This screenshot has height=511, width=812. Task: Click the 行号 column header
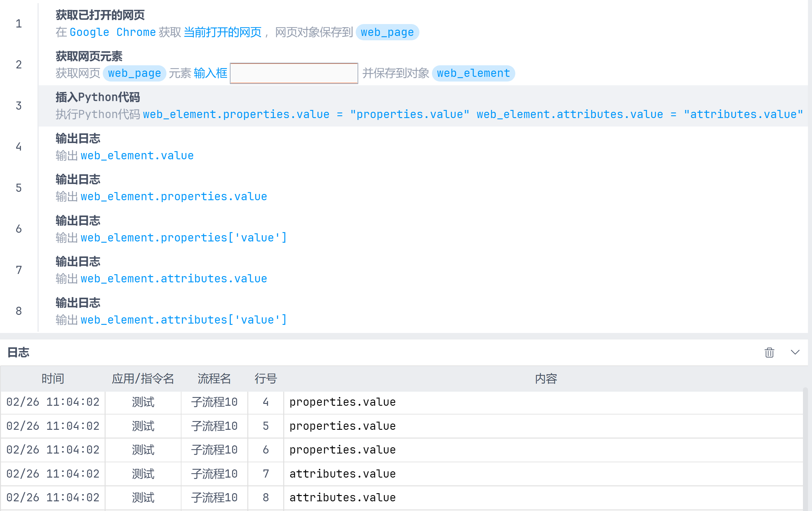point(265,379)
